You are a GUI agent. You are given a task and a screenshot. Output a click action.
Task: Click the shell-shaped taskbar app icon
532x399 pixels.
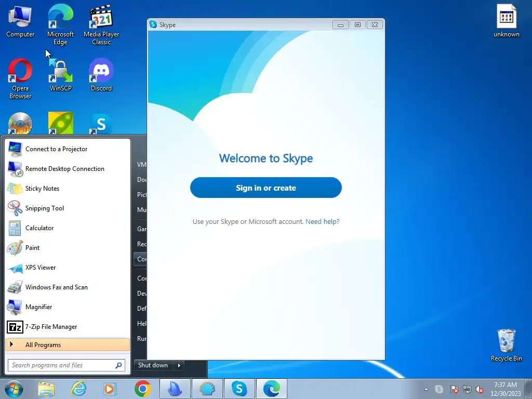click(207, 389)
